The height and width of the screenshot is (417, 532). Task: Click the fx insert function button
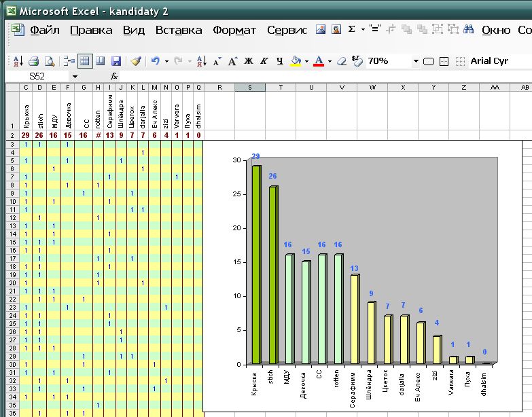[x=115, y=77]
